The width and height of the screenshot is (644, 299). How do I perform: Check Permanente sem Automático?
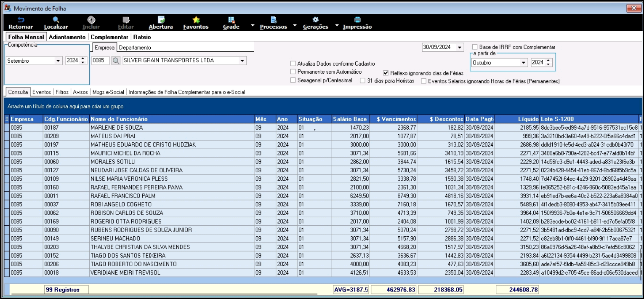tap(293, 72)
